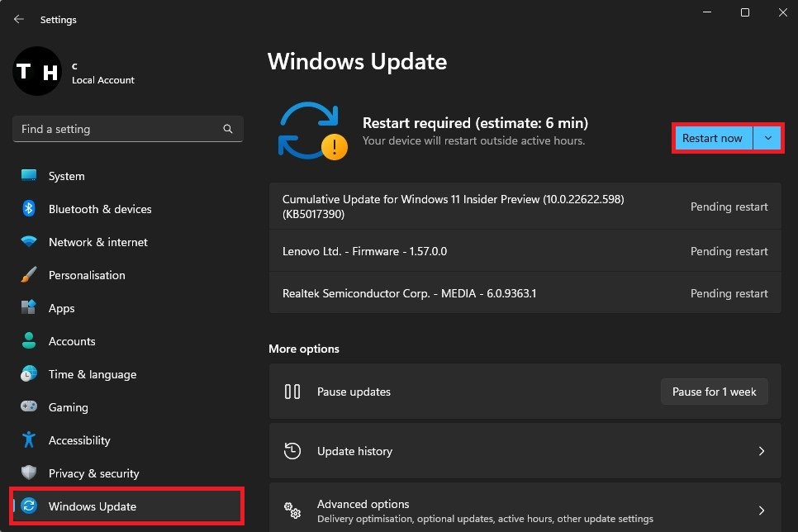Expand Advanced options with its chevron
Viewport: 798px width, 532px height.
(x=761, y=511)
